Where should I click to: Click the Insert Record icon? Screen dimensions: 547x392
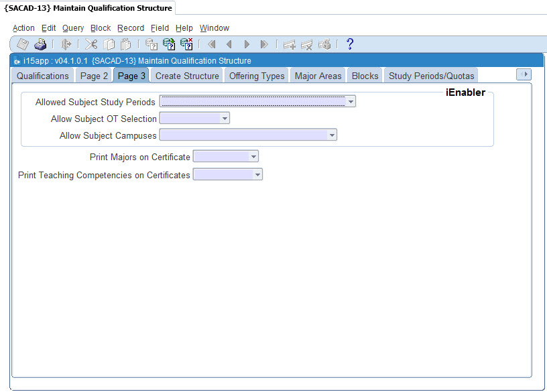290,45
